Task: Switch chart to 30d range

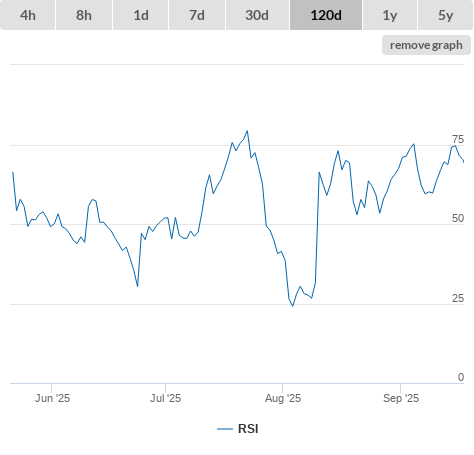Action: (257, 15)
